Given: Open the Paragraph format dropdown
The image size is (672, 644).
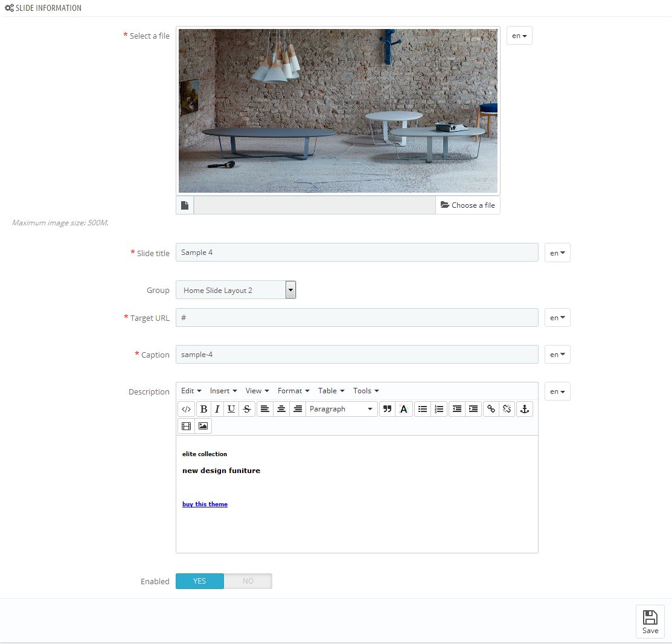Looking at the screenshot, I should (342, 409).
